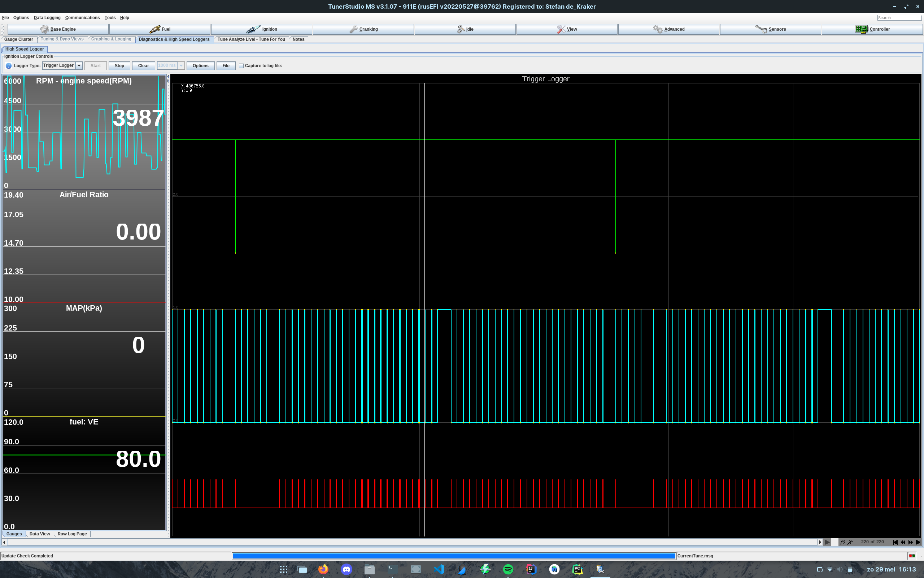The image size is (924, 578).
Task: Open IntelliJ IDEA from the dock
Action: tap(531, 569)
